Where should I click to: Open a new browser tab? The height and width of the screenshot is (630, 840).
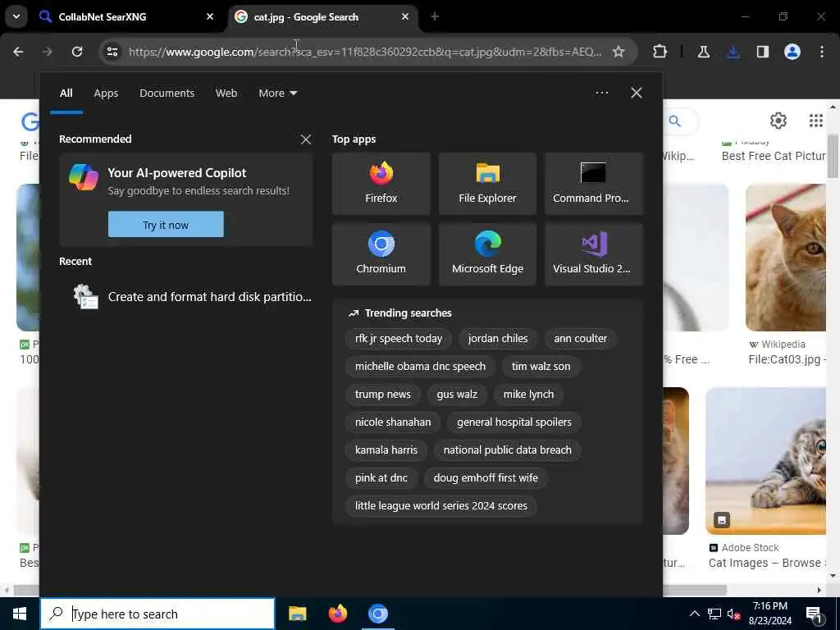pyautogui.click(x=435, y=16)
